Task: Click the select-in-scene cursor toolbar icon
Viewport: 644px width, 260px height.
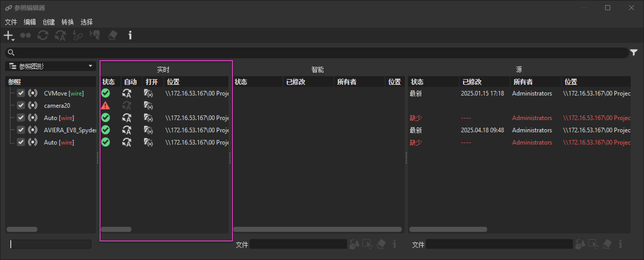Action: point(95,35)
